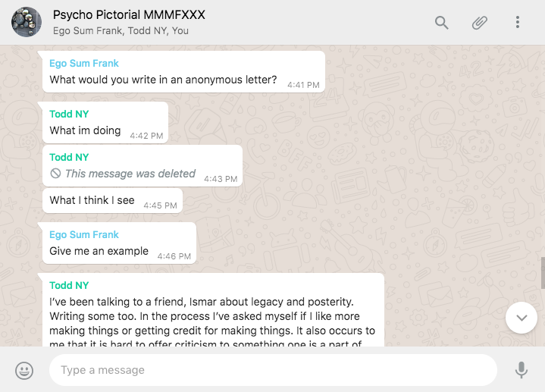Click the deleted message prohibited icon
The width and height of the screenshot is (545, 392).
[x=55, y=174]
